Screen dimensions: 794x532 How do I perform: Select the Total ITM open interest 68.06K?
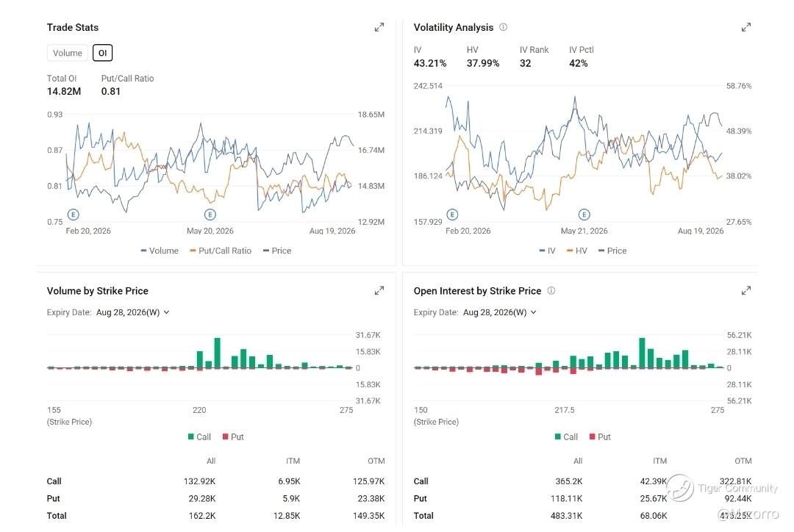[654, 516]
